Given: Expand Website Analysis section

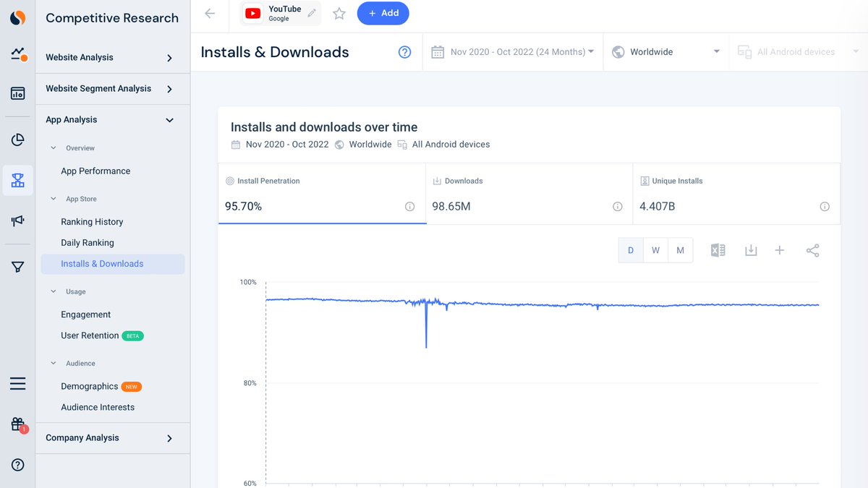Looking at the screenshot, I should (x=113, y=58).
